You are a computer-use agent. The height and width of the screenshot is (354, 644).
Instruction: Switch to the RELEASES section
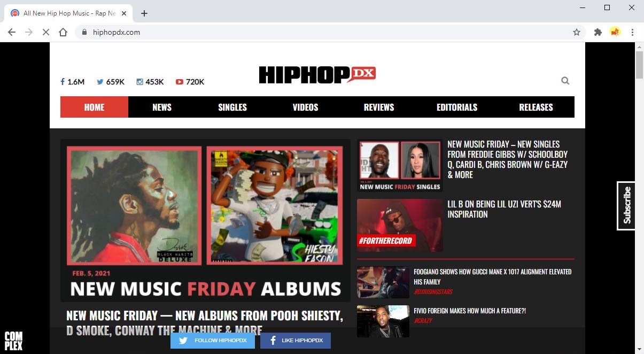[536, 107]
